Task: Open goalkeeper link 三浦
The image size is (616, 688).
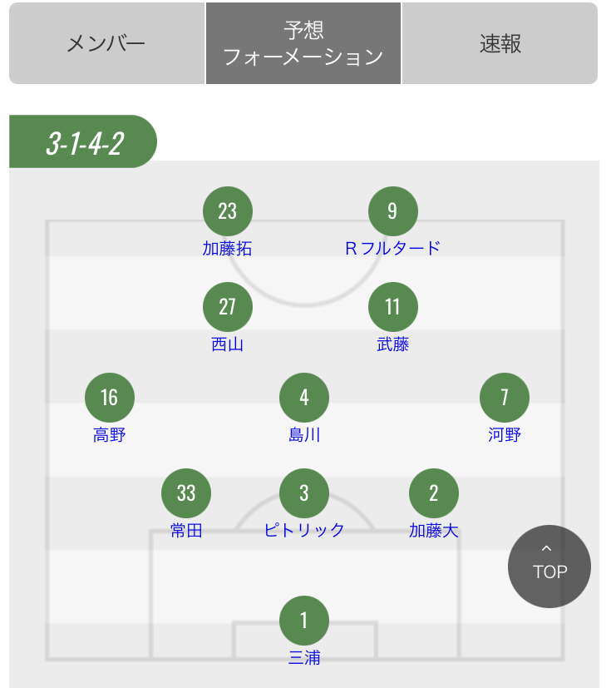Action: point(304,657)
